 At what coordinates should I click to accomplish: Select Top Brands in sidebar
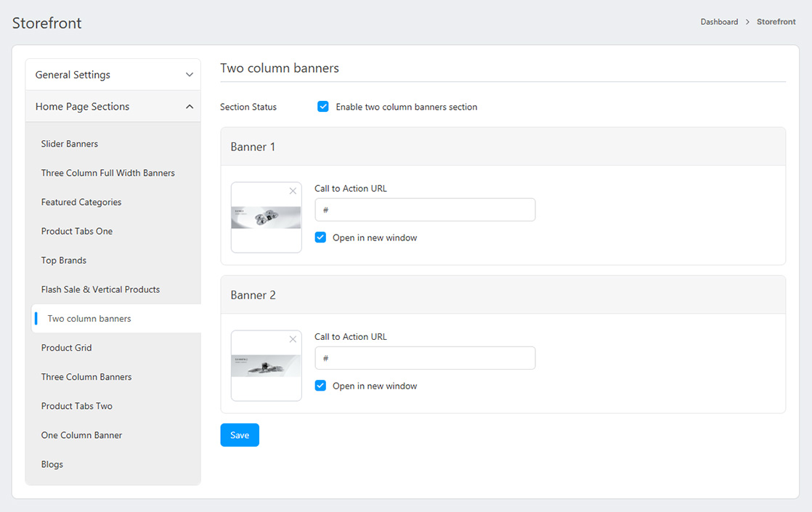pyautogui.click(x=64, y=260)
